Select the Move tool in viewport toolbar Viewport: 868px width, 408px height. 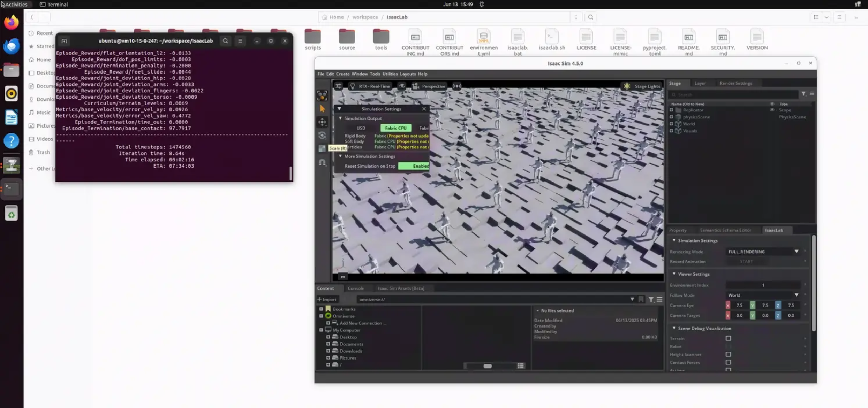[322, 122]
